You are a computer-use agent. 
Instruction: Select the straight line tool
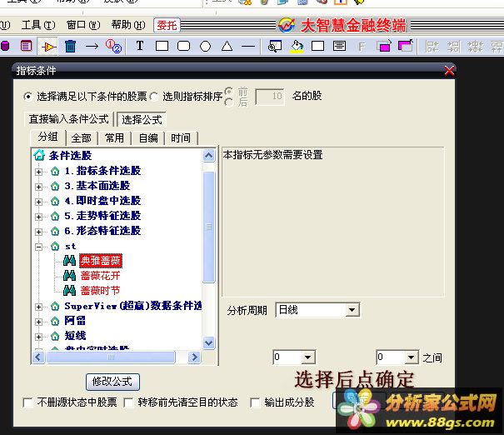248,47
